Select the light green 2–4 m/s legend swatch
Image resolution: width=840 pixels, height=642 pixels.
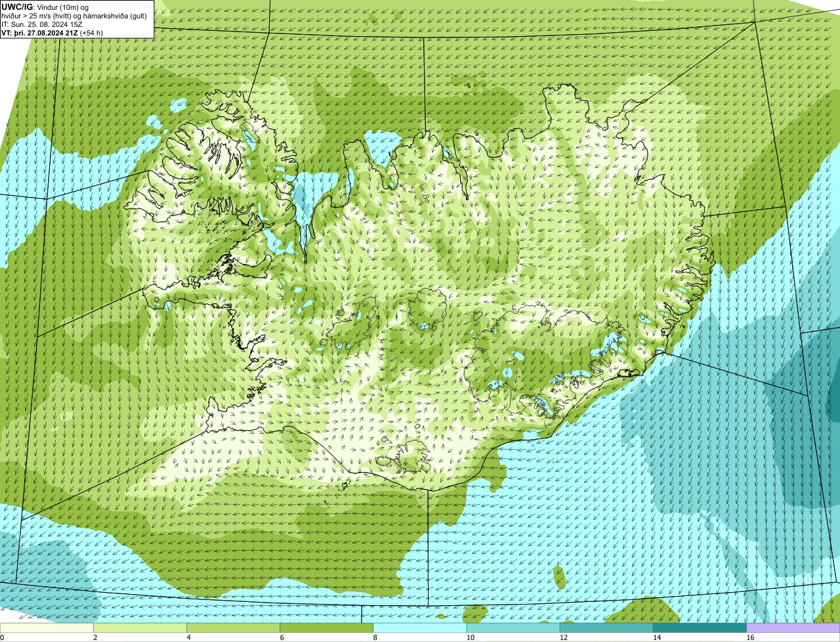pyautogui.click(x=140, y=628)
